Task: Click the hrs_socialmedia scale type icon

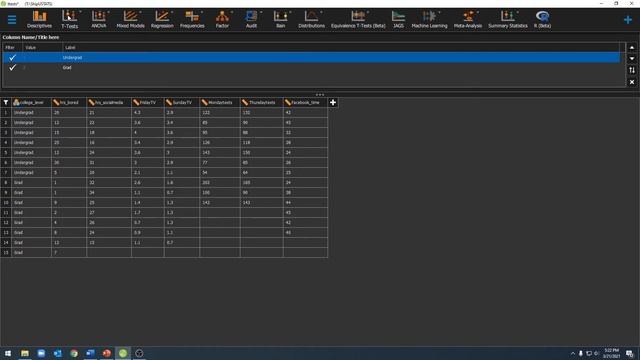Action: click(x=91, y=102)
